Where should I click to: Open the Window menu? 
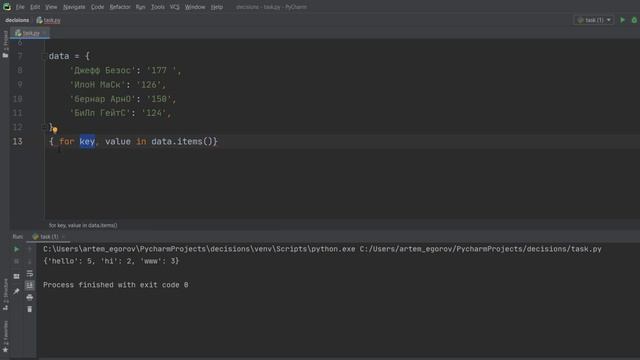coord(195,7)
